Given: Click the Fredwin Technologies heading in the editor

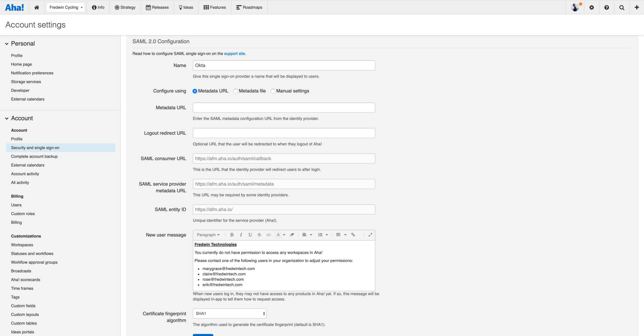Looking at the screenshot, I should click(215, 245).
